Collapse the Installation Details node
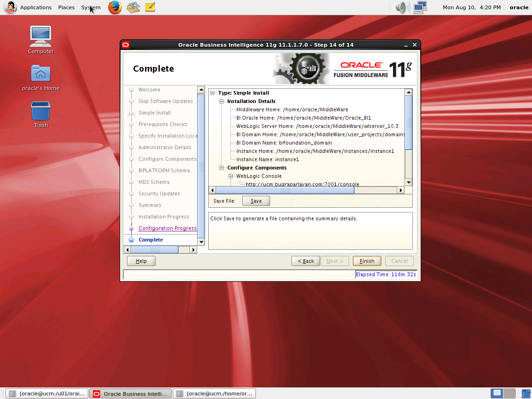This screenshot has height=399, width=532. click(222, 101)
